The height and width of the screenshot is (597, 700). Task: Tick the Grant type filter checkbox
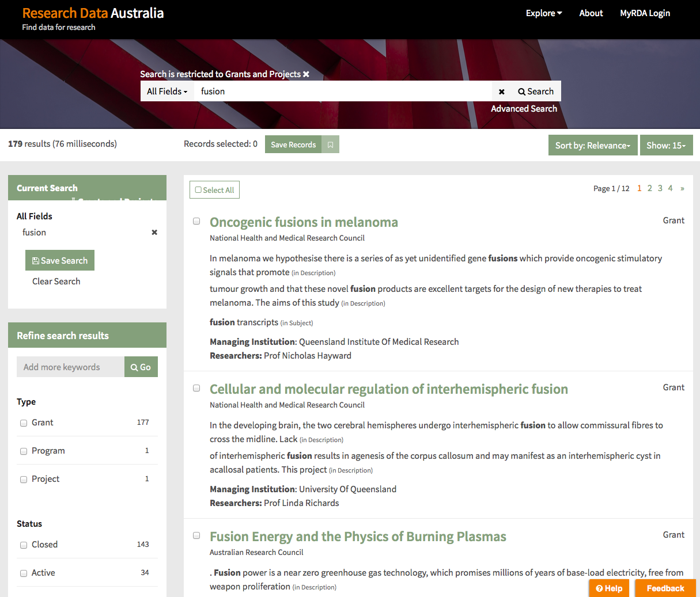(24, 423)
